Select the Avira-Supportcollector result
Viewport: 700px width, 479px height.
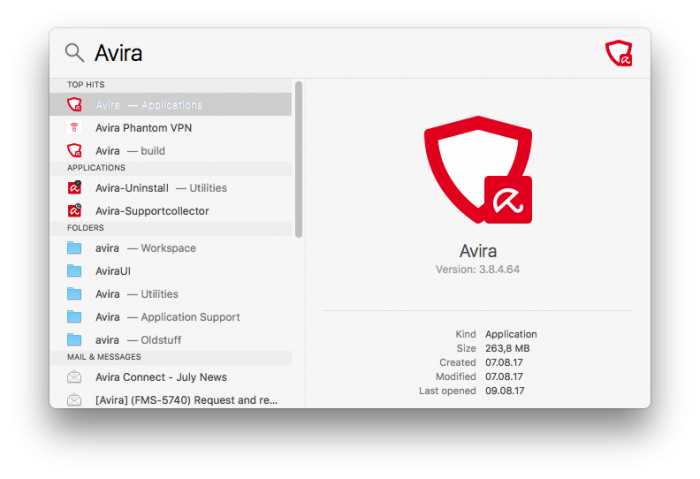(x=171, y=211)
